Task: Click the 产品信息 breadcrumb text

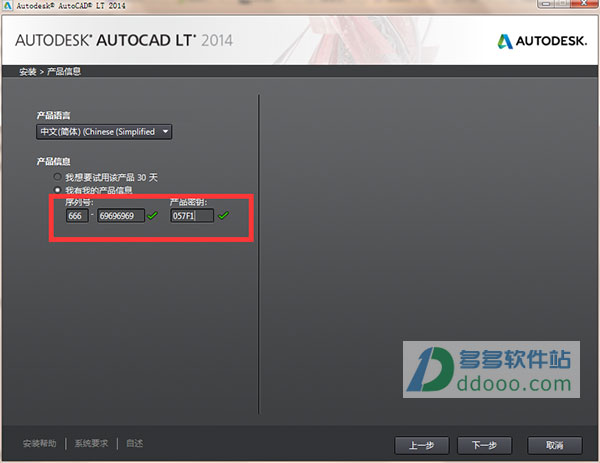Action: click(64, 72)
